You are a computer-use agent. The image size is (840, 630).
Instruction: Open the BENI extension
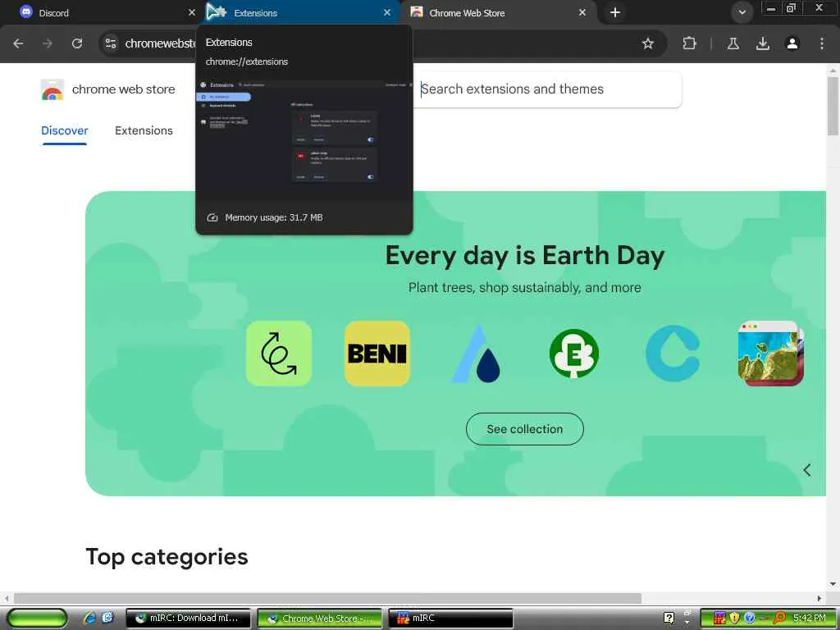tap(377, 354)
